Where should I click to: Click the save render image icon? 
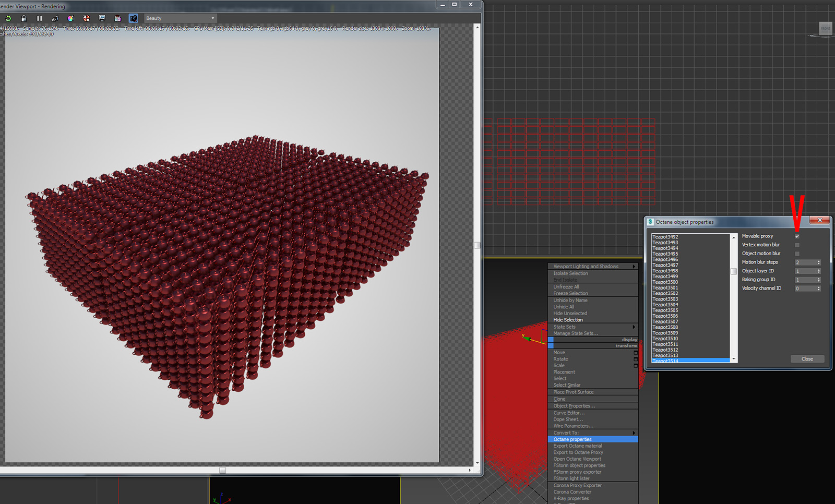tap(117, 18)
